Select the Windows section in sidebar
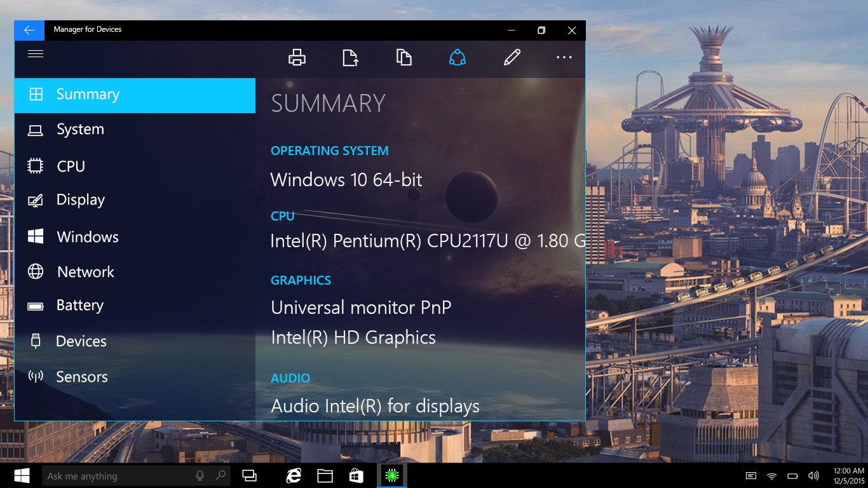 tap(135, 237)
